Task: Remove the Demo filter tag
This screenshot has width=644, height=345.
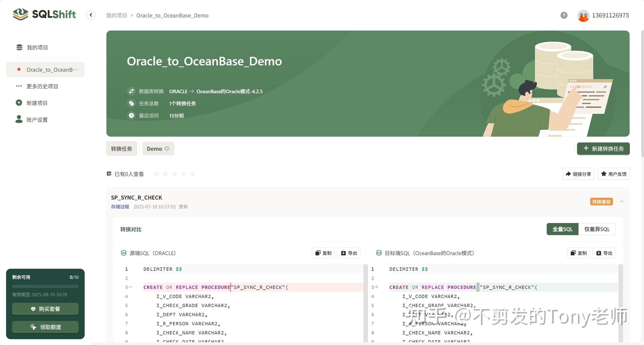Action: 167,149
